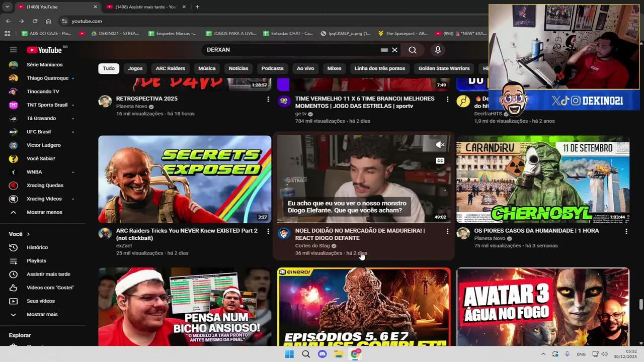
Task: Expand the Você section chevron
Action: [28, 234]
